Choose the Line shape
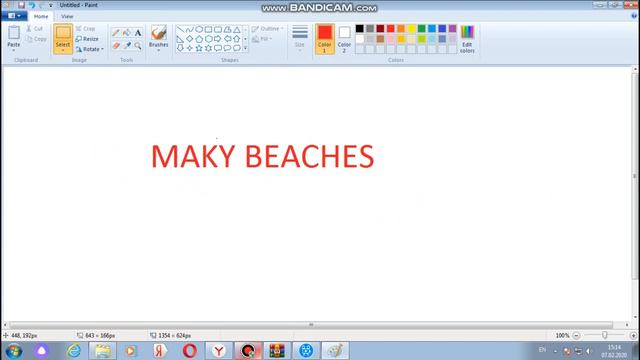The width and height of the screenshot is (640, 360). point(180,29)
